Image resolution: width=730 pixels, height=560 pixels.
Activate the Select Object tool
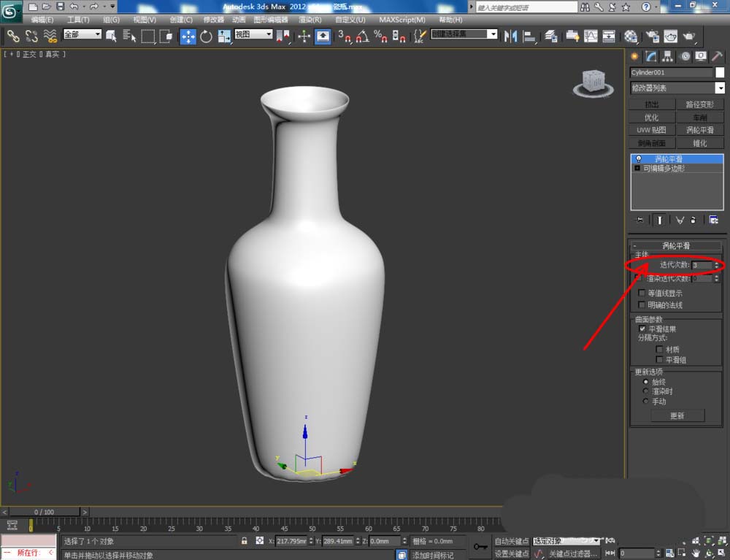click(111, 36)
